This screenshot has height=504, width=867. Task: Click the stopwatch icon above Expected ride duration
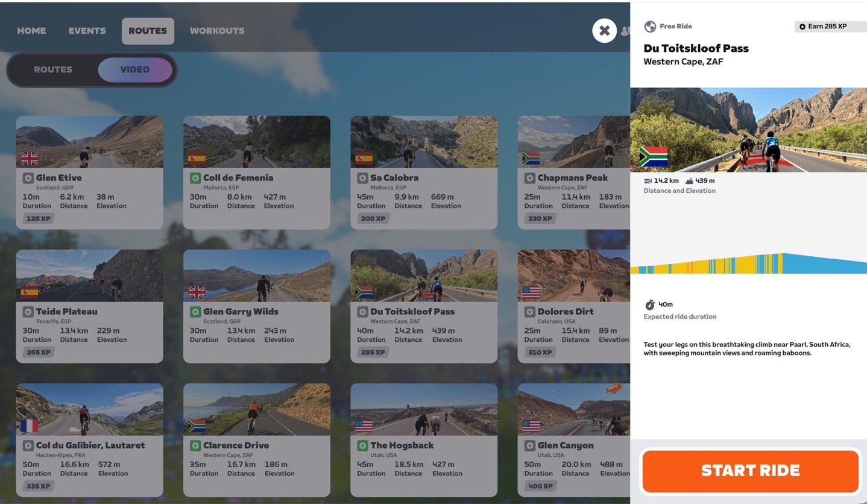(x=650, y=304)
